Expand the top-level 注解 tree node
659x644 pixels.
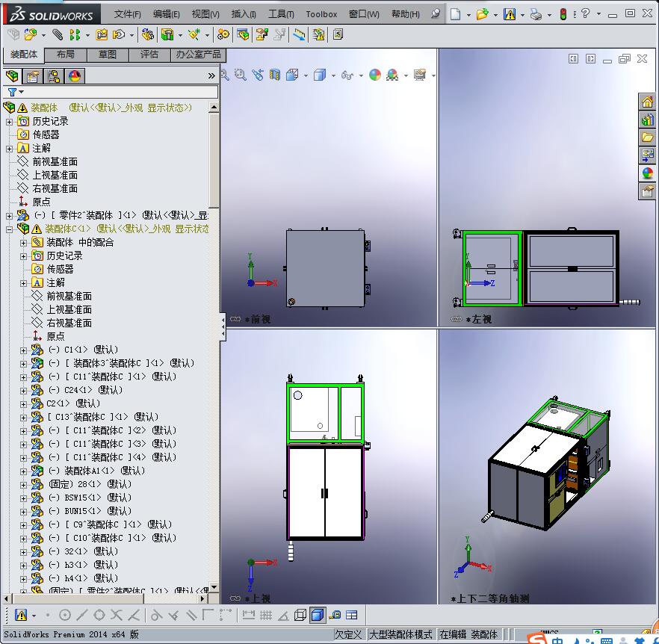coord(9,149)
